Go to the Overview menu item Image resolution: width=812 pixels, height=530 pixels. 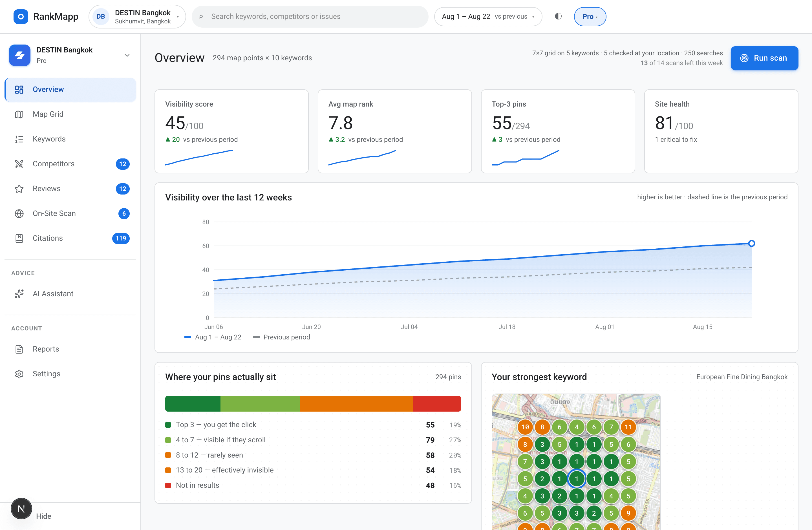[70, 89]
